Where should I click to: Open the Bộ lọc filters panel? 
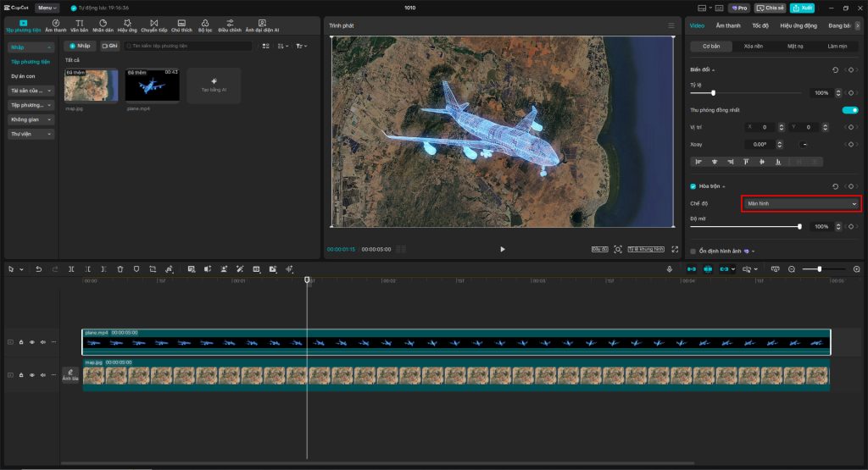205,25
